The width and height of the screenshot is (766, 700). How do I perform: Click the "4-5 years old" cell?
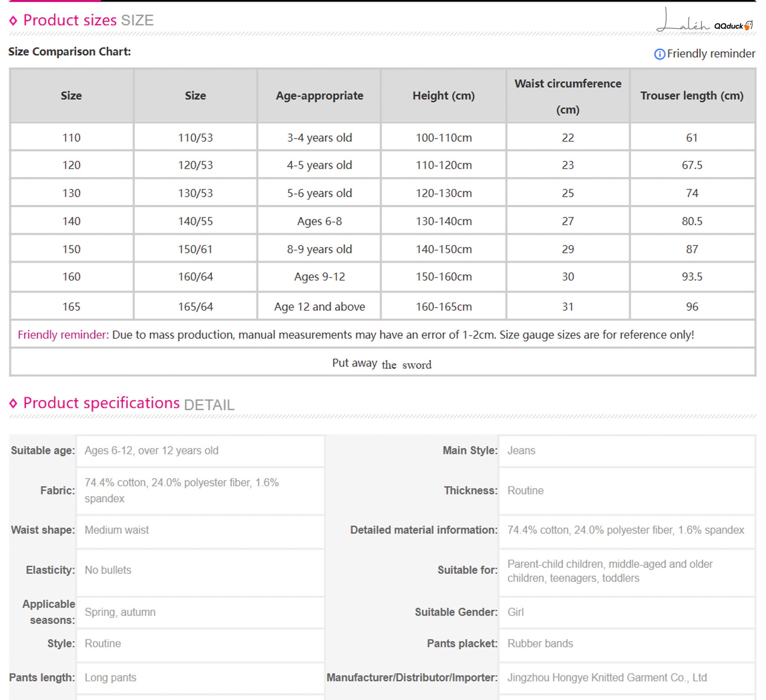319,165
